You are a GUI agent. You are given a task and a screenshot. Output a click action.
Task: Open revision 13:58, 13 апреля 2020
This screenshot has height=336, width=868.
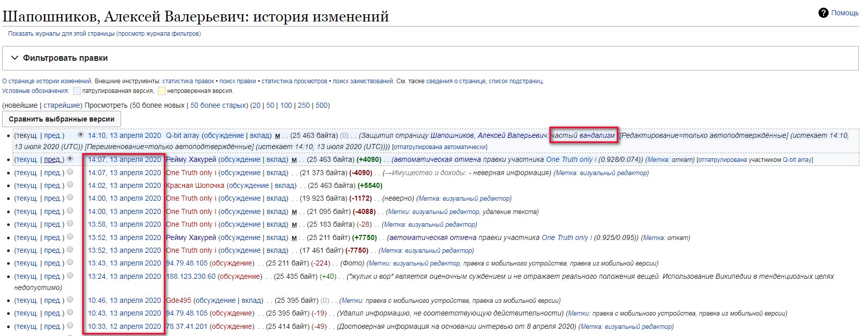(124, 224)
